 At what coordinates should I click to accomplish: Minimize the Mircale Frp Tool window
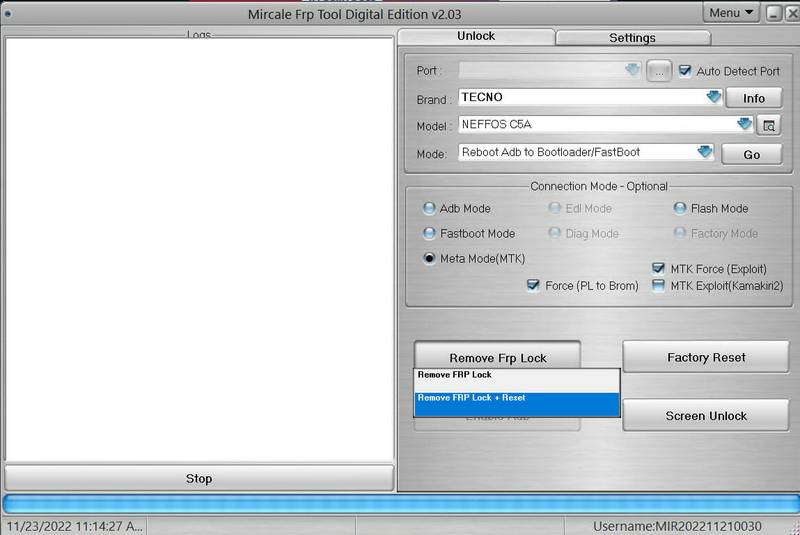coord(773,13)
